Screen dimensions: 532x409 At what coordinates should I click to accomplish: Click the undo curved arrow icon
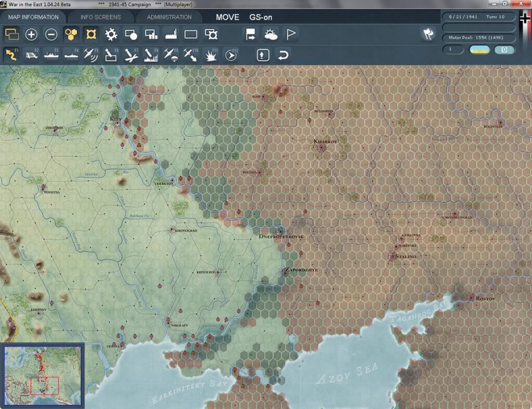[283, 55]
